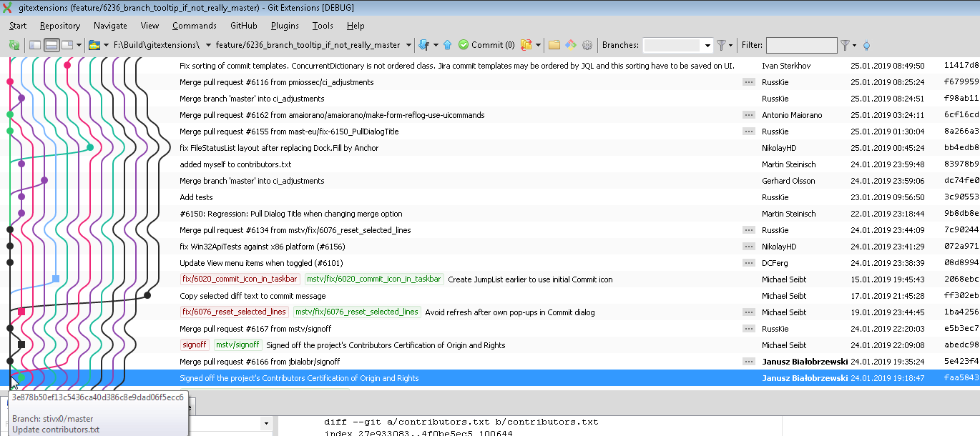Click the blue commit-node icon after the Filter field

(867, 45)
